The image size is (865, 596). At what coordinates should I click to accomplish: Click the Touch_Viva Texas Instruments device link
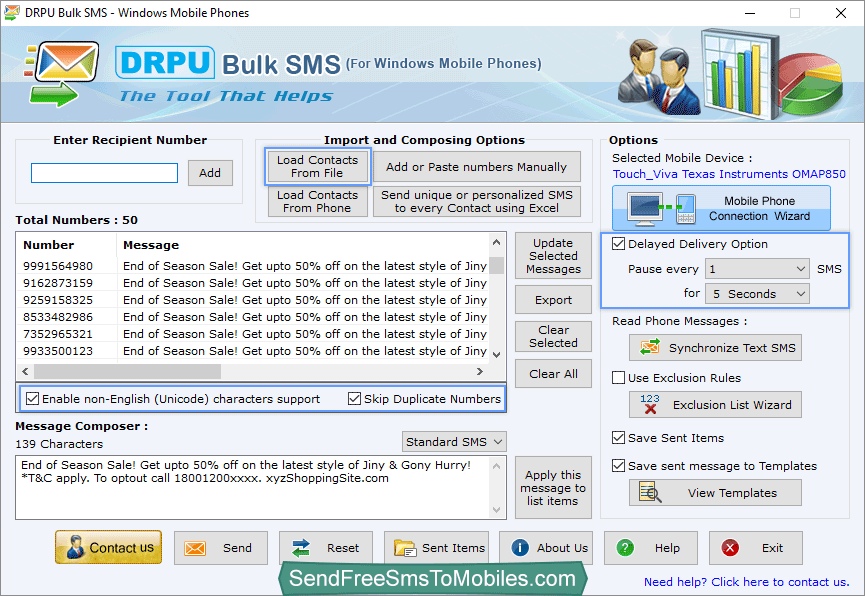point(729,174)
